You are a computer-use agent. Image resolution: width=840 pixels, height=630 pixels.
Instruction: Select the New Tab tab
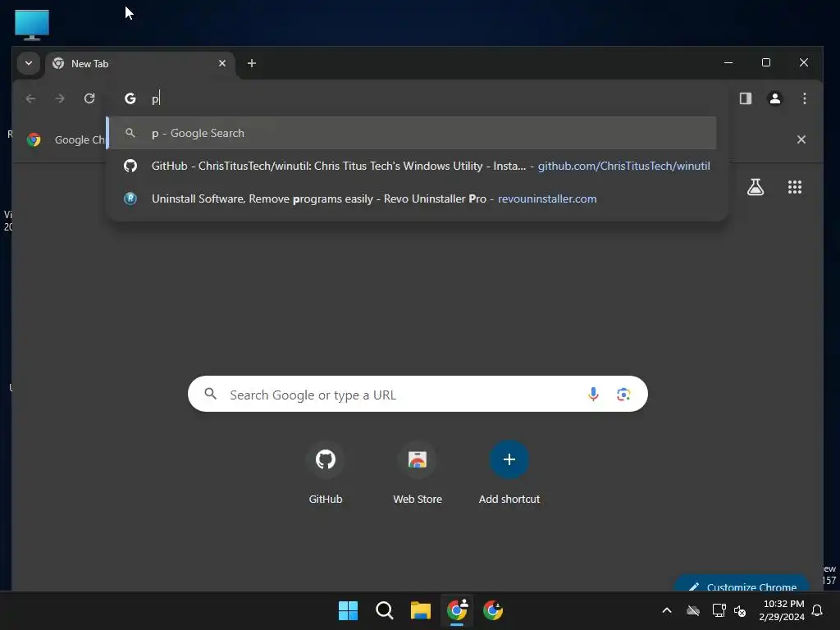140,64
